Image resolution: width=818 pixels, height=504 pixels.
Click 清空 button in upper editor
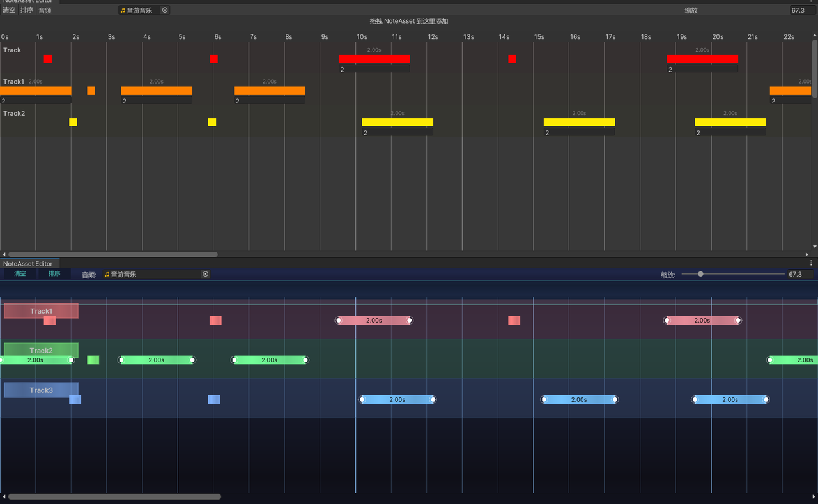click(8, 10)
